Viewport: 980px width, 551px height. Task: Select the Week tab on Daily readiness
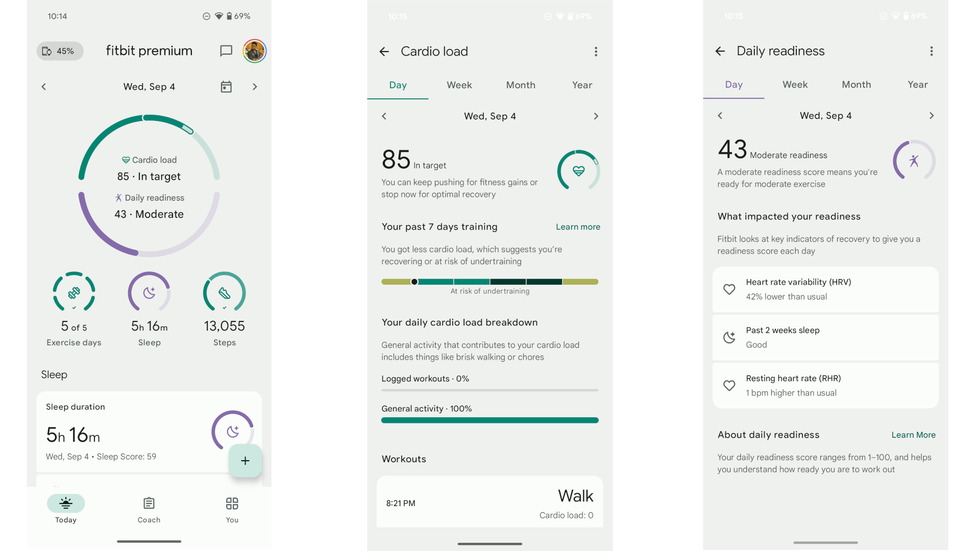(794, 84)
